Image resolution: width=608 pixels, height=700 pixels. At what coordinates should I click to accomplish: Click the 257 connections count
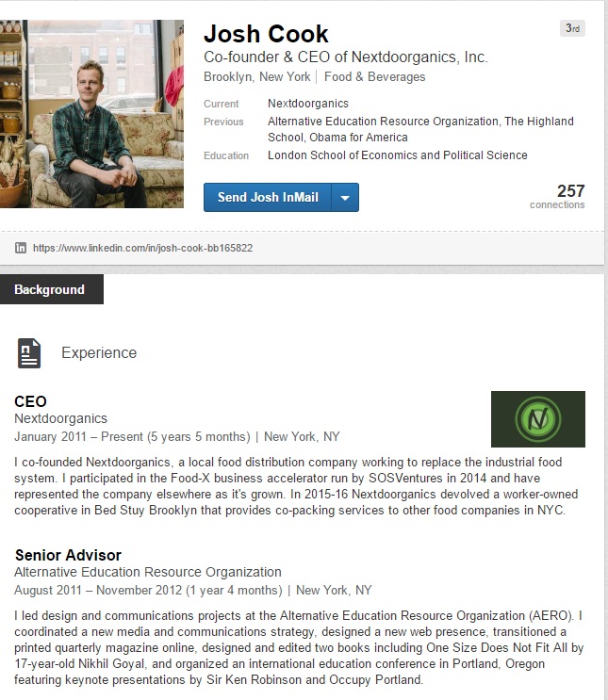(570, 191)
